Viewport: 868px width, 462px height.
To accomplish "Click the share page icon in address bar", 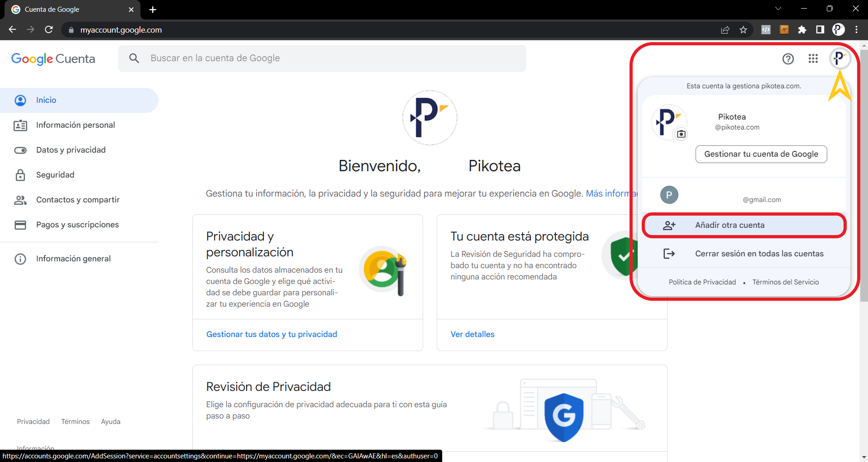I will tap(725, 30).
